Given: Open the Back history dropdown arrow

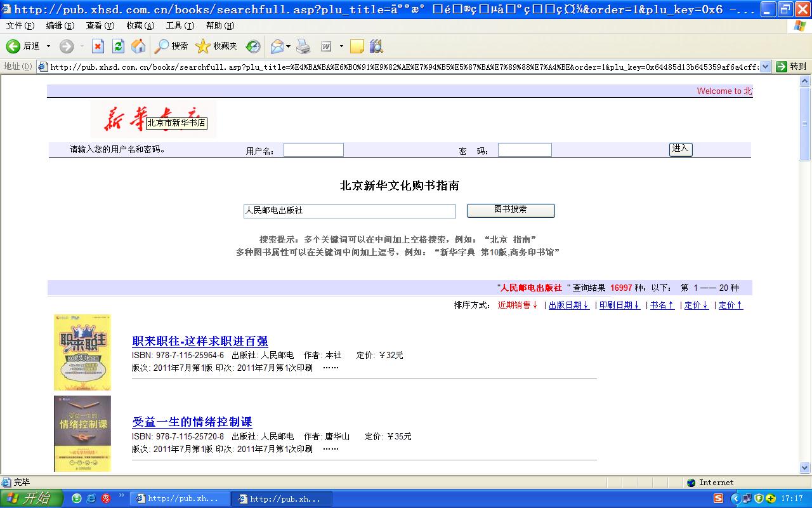Looking at the screenshot, I should [48, 46].
